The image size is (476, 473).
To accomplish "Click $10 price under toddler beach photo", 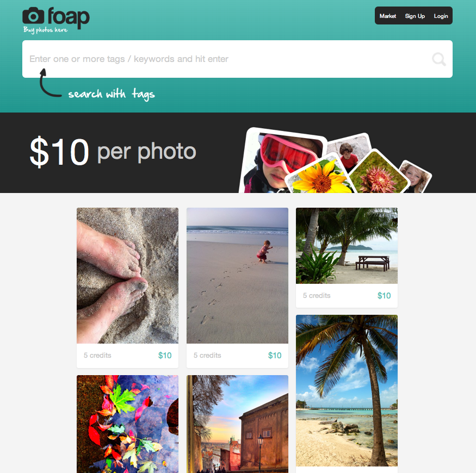I will pyautogui.click(x=275, y=355).
